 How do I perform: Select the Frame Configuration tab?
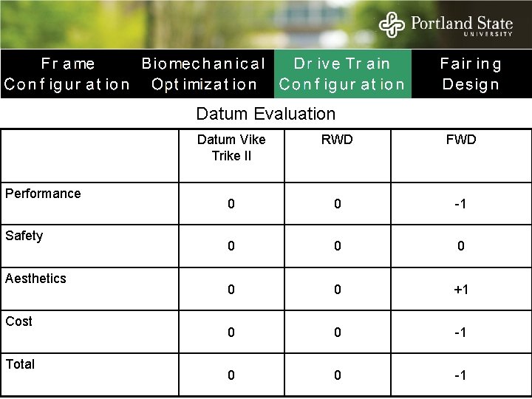tap(67, 74)
